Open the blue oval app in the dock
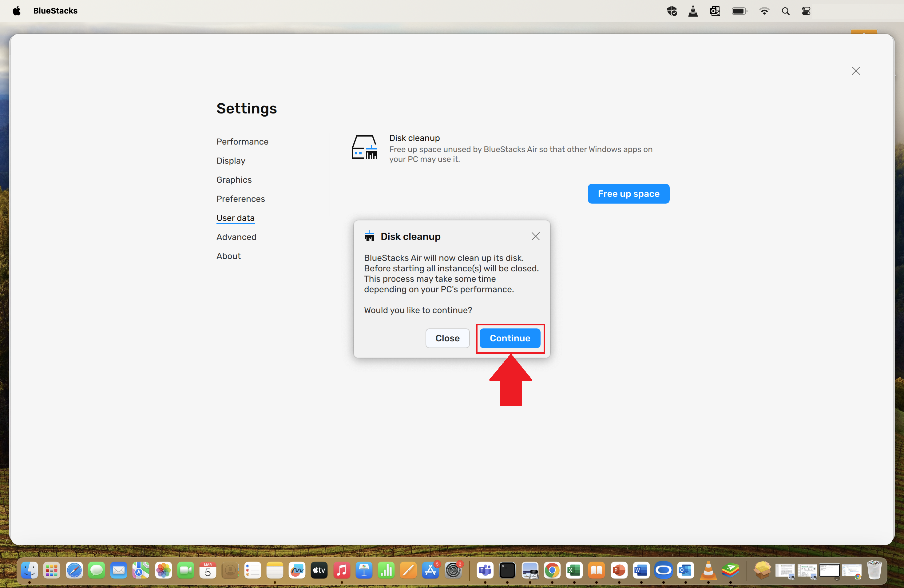Image resolution: width=904 pixels, height=588 pixels. (664, 570)
